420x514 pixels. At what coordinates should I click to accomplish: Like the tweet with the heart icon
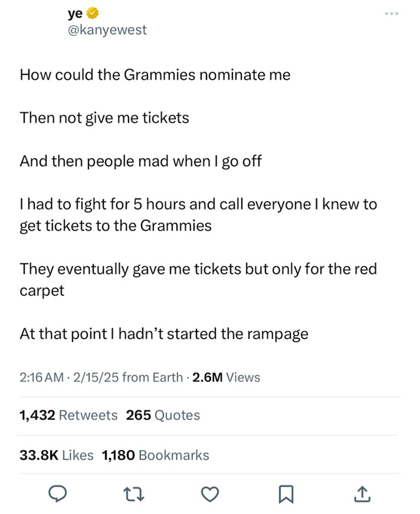click(x=210, y=495)
